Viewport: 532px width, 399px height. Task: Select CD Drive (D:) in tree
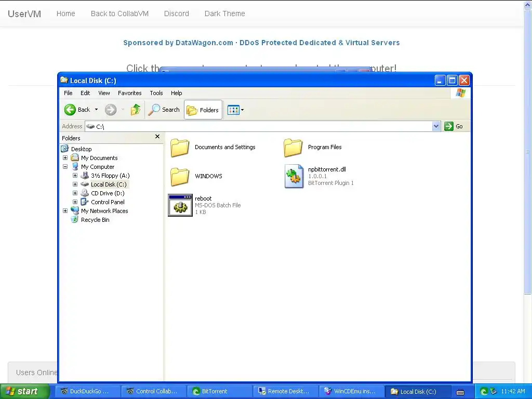pos(108,193)
